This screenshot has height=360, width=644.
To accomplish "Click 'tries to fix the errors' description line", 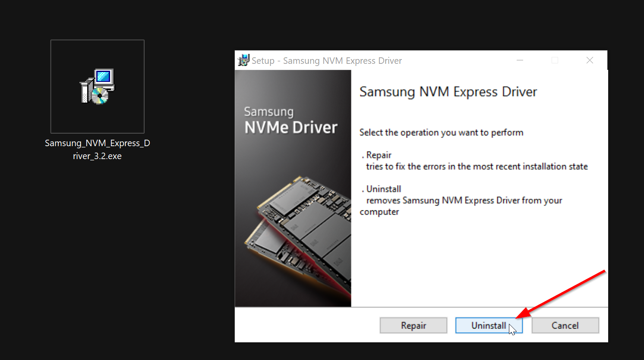I will [477, 166].
